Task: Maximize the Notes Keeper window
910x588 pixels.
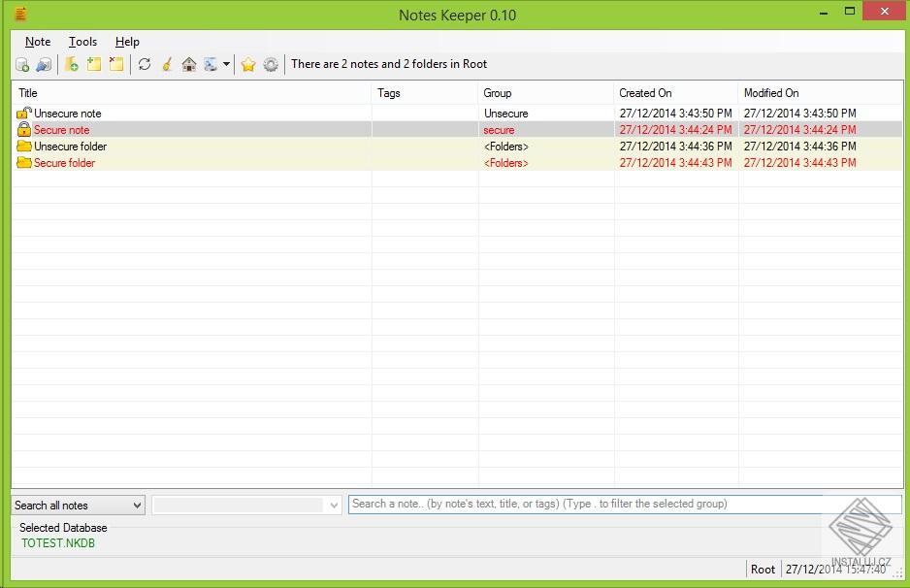Action: 850,11
